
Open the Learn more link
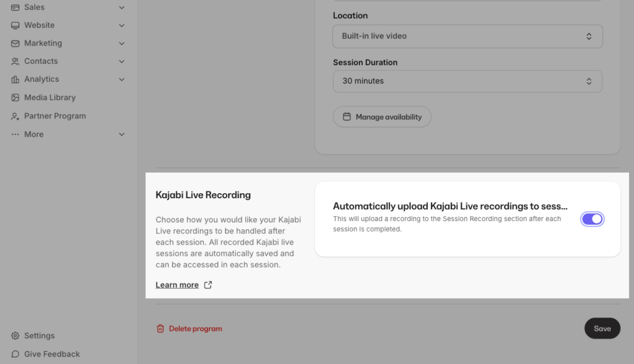177,285
